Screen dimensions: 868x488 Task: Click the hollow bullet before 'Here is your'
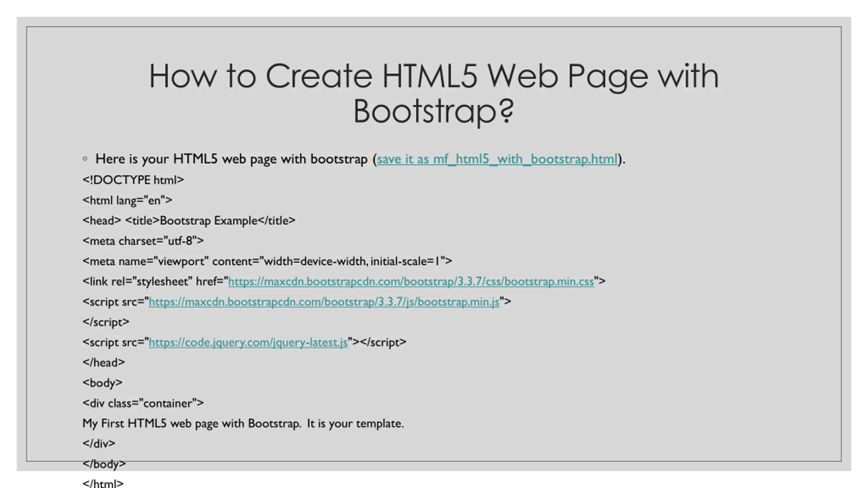coord(85,159)
